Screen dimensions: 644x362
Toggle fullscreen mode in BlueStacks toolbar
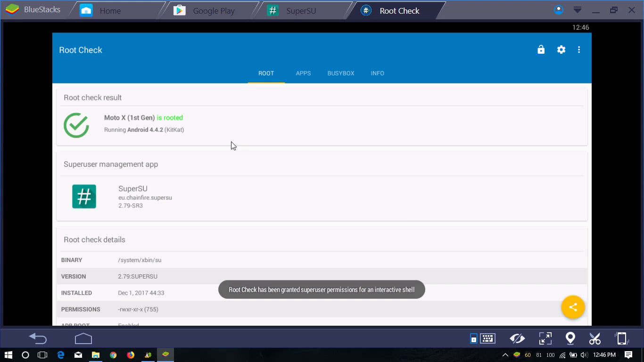click(x=545, y=338)
